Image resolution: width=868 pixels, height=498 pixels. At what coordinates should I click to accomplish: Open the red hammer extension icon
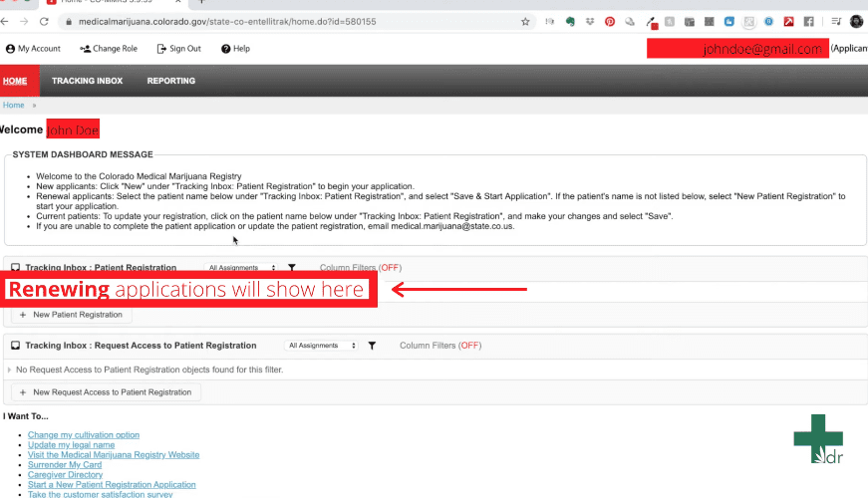click(789, 22)
